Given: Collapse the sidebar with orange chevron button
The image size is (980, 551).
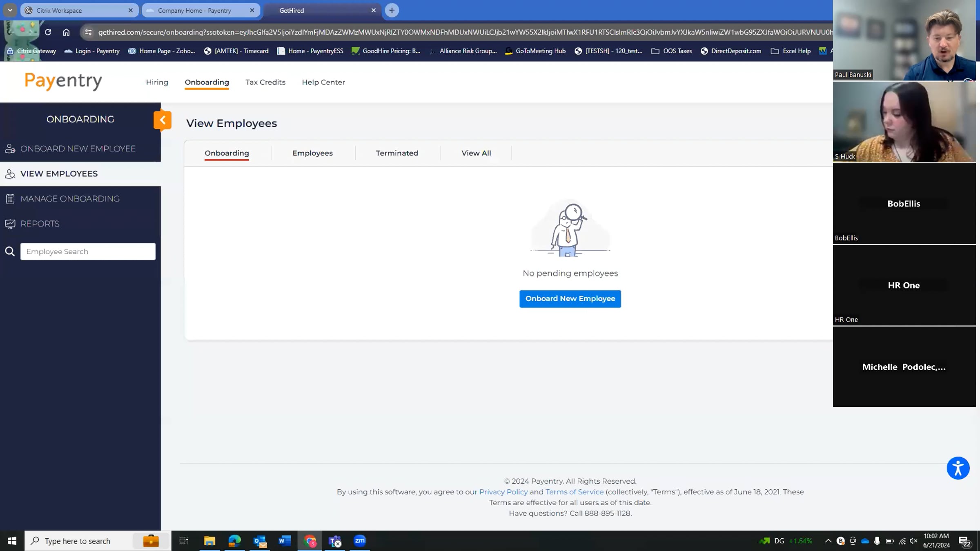Looking at the screenshot, I should (x=163, y=120).
